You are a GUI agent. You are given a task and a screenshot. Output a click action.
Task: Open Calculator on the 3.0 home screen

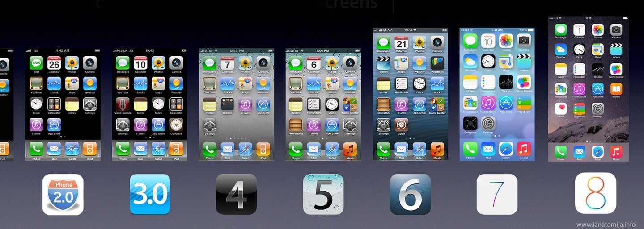(176, 104)
